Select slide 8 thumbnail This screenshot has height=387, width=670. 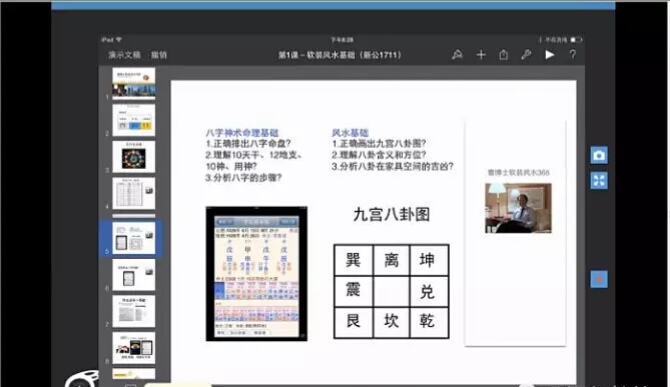134,348
